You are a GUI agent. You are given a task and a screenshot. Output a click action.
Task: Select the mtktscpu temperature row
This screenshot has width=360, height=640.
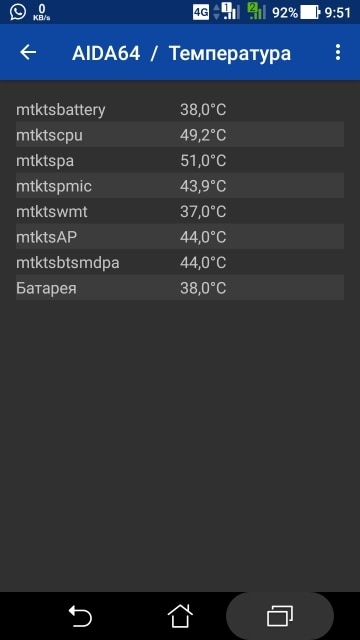click(180, 135)
